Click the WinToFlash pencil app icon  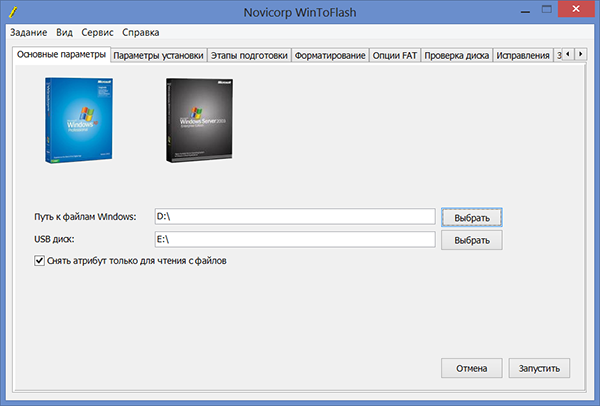pos(13,12)
